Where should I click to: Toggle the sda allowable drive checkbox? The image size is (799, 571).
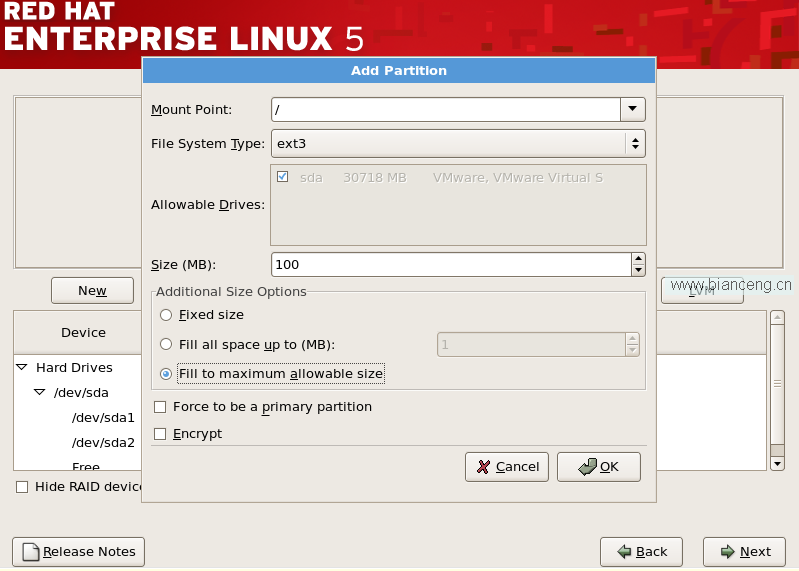tap(282, 177)
